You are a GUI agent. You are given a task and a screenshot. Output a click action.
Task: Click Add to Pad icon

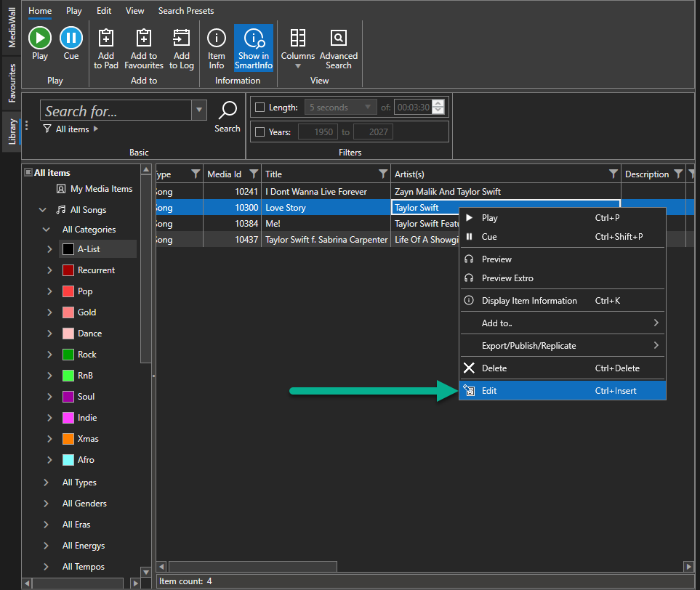(106, 38)
